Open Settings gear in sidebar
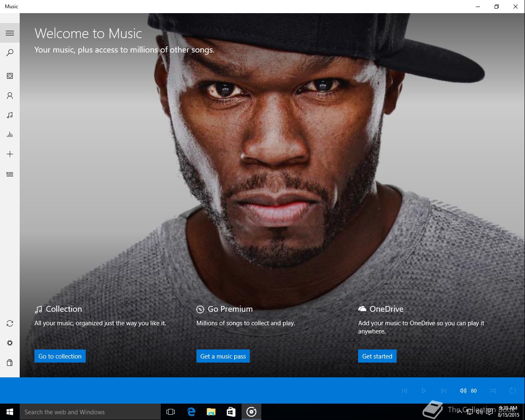 (x=10, y=343)
